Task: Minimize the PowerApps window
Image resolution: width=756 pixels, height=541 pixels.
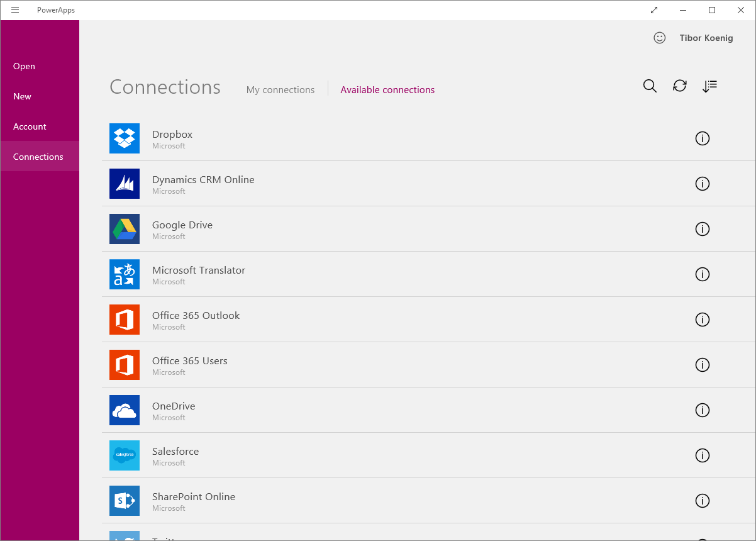Action: tap(683, 10)
